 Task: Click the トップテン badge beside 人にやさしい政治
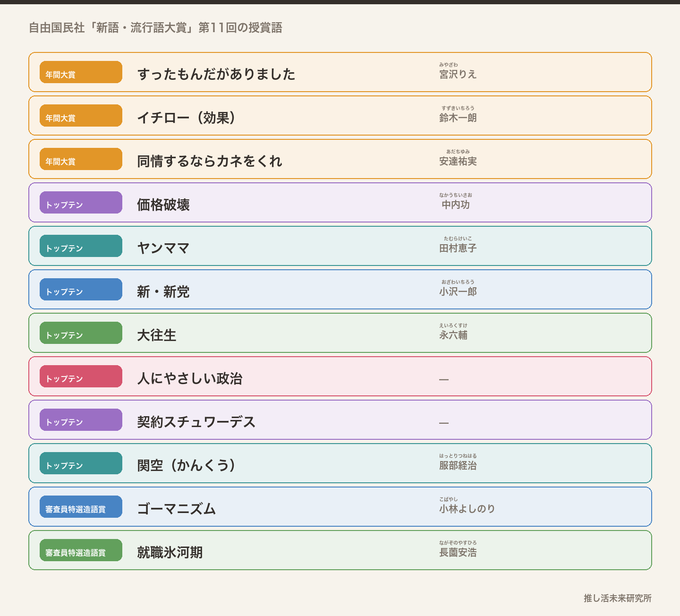81,376
